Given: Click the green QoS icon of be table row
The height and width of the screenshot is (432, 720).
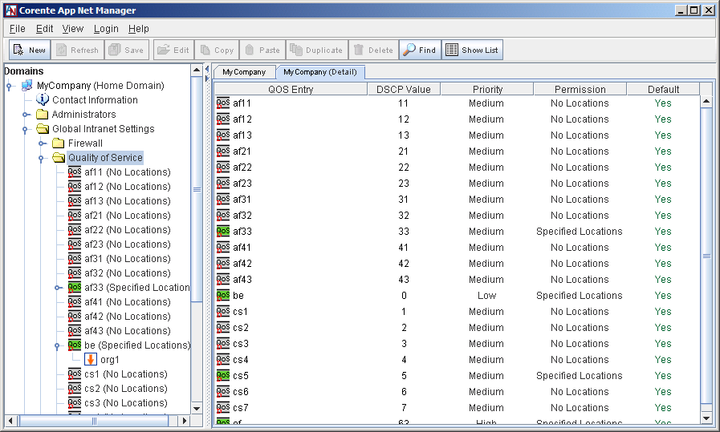Looking at the screenshot, I should tap(223, 295).
